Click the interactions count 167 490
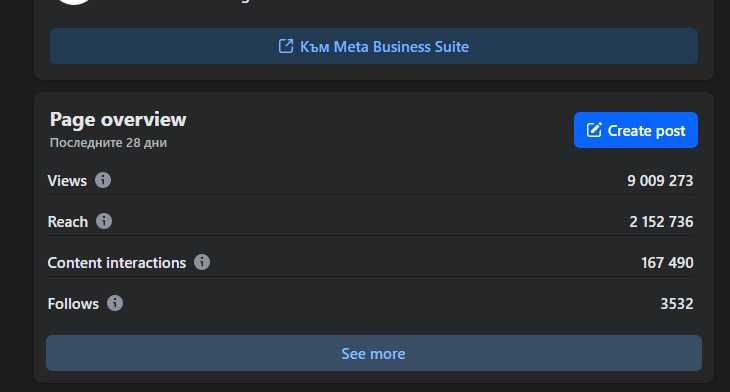Viewport: 730px width, 392px height. pos(667,263)
